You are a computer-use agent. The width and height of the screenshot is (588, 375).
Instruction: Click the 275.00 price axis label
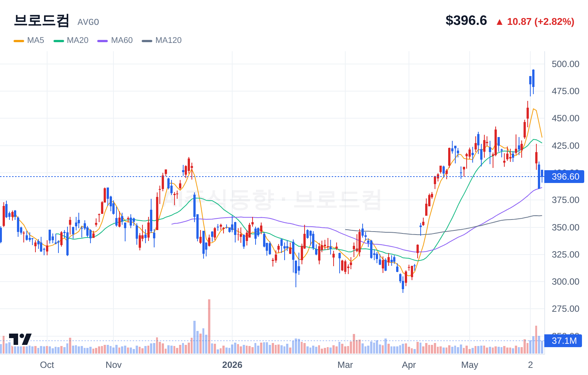point(565,309)
